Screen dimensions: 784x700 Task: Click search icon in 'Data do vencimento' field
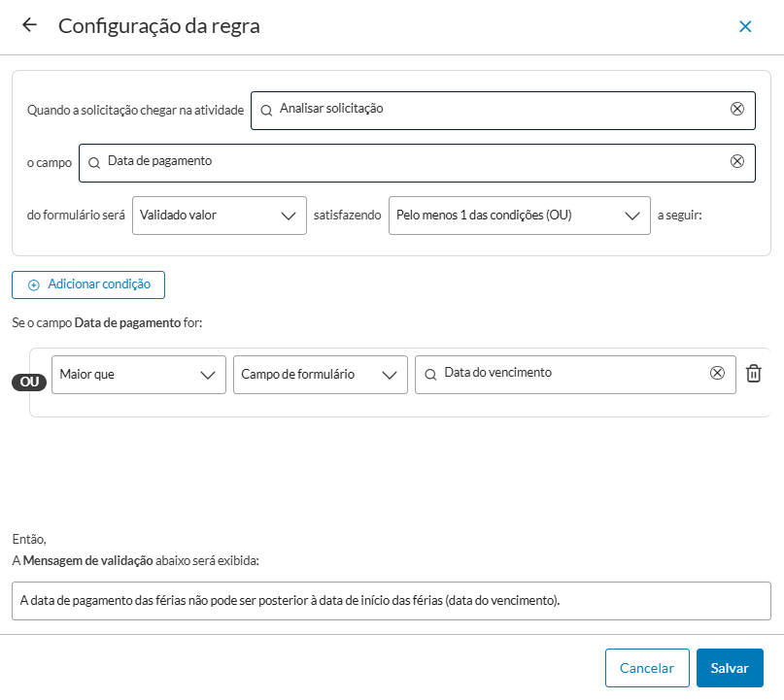(x=430, y=374)
